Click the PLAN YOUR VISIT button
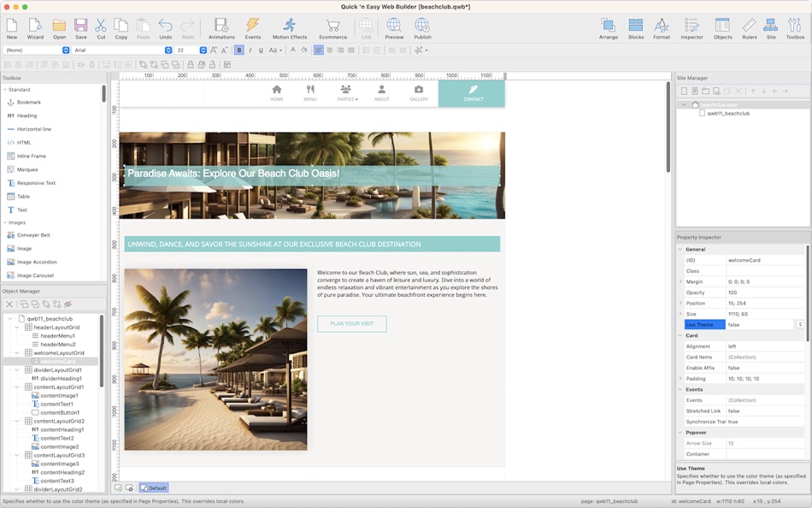This screenshot has height=508, width=812. coord(351,323)
